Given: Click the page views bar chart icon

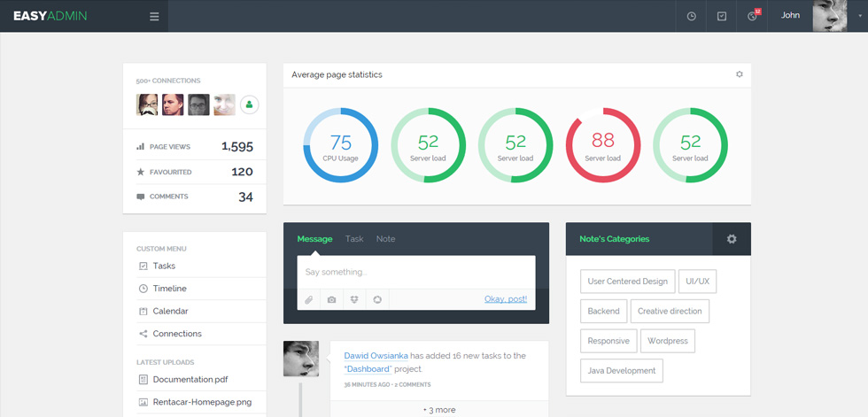Looking at the screenshot, I should tap(141, 147).
